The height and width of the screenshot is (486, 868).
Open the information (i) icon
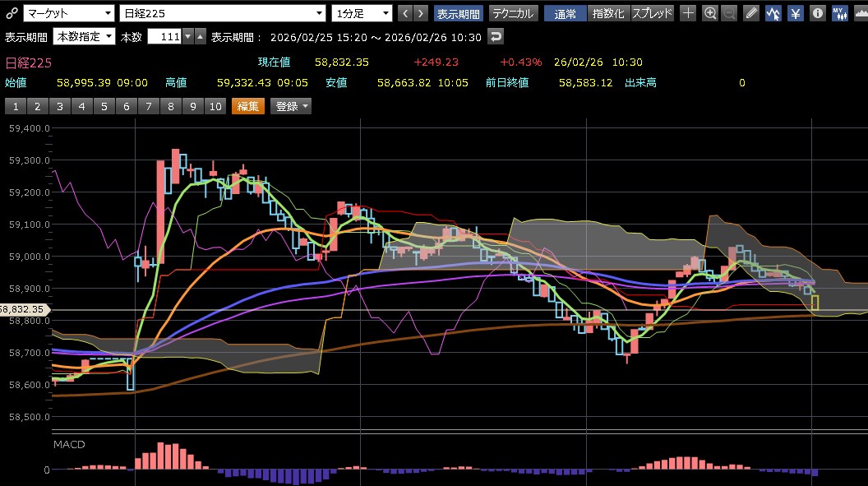tap(817, 13)
